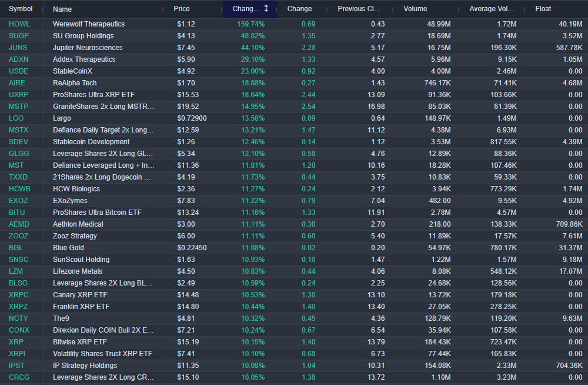
Task: Open the JUNS ticker symbol
Action: click(18, 48)
